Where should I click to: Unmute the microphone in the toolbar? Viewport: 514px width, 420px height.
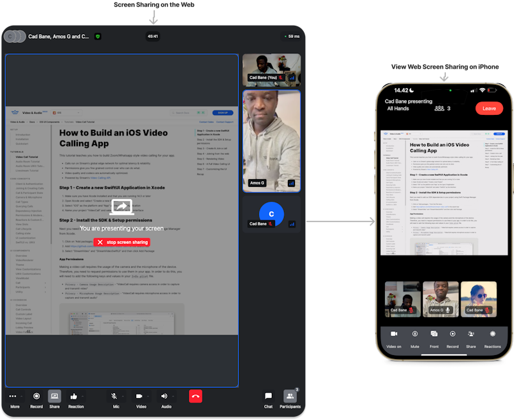click(x=114, y=396)
